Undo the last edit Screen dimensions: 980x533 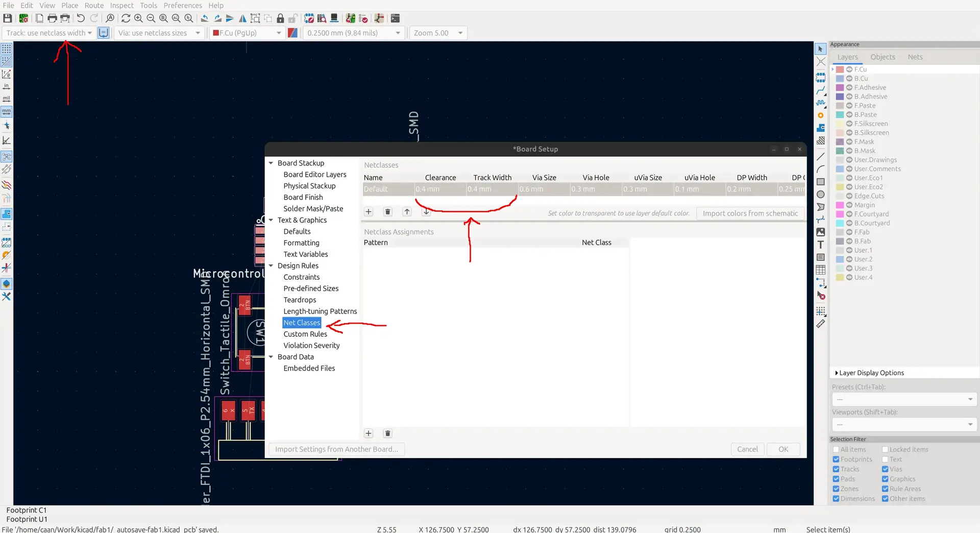pyautogui.click(x=81, y=18)
